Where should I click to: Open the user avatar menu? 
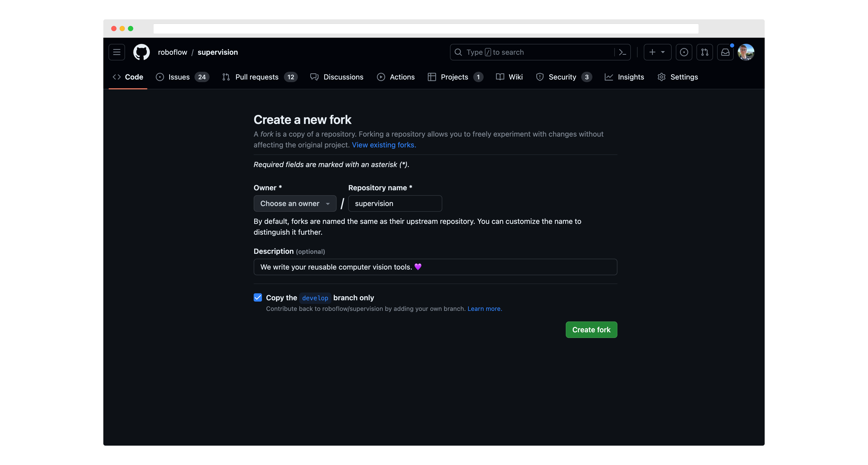[746, 52]
